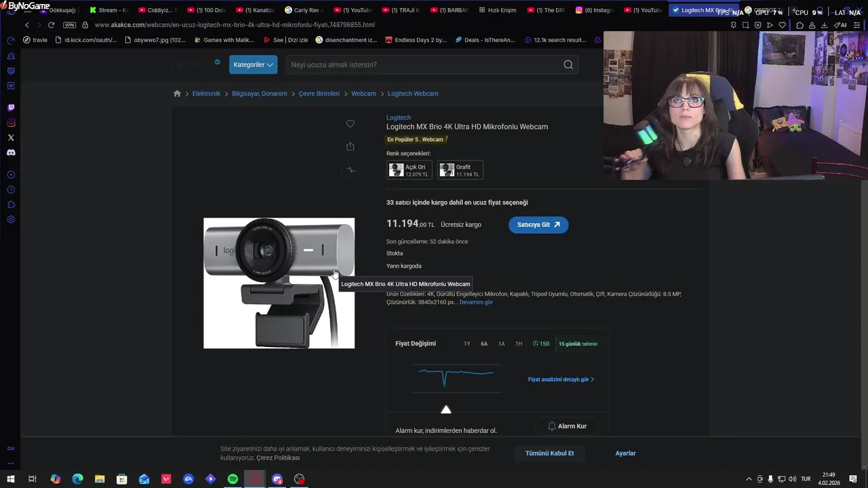
Task: Open the Webcam breadcrumb link
Action: (x=363, y=94)
